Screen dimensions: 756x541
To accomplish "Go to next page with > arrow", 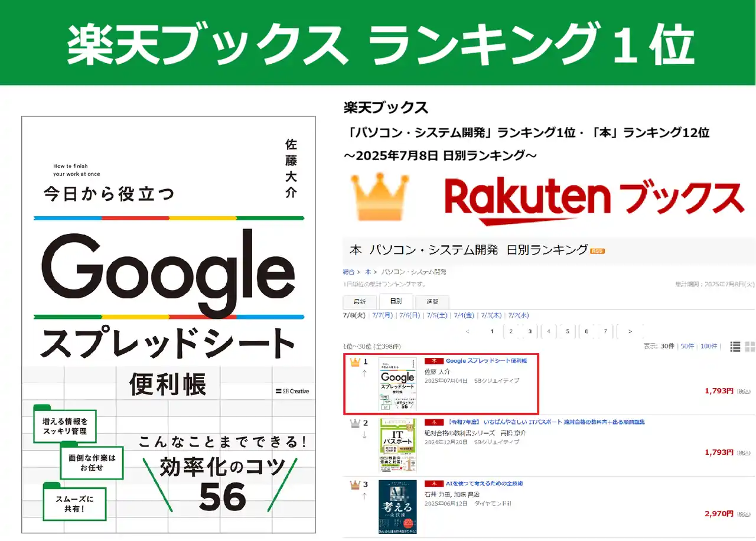I will coord(630,331).
